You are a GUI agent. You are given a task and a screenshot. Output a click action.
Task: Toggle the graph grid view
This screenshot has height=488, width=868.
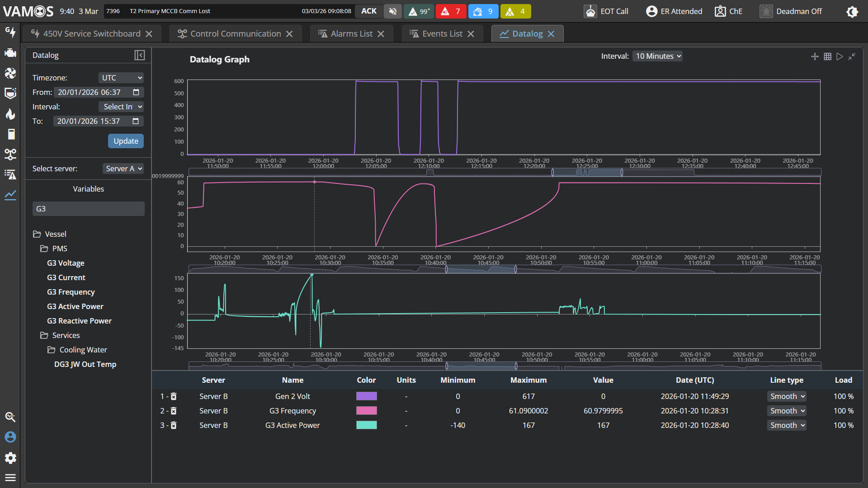[827, 56]
